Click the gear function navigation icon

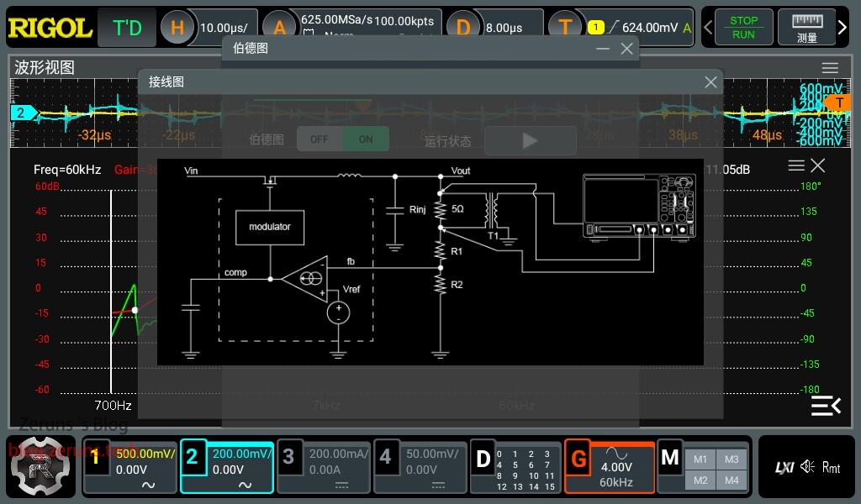click(41, 466)
